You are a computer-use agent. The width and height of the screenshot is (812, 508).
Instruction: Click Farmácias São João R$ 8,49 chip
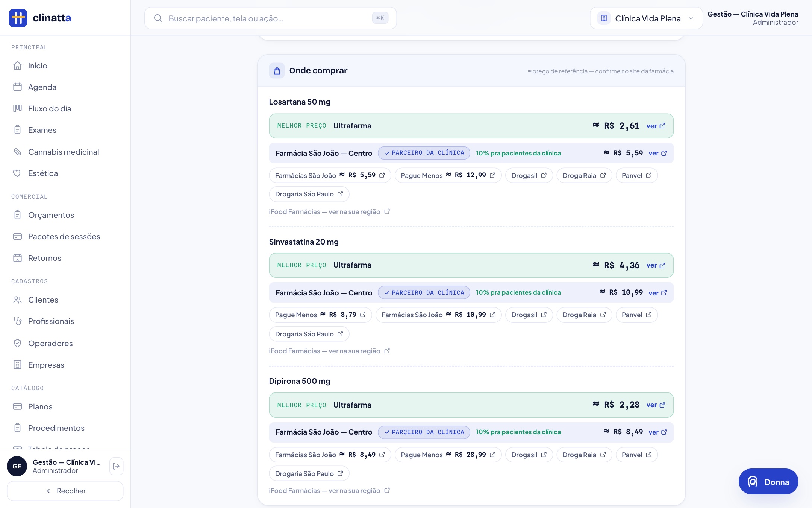(x=330, y=455)
